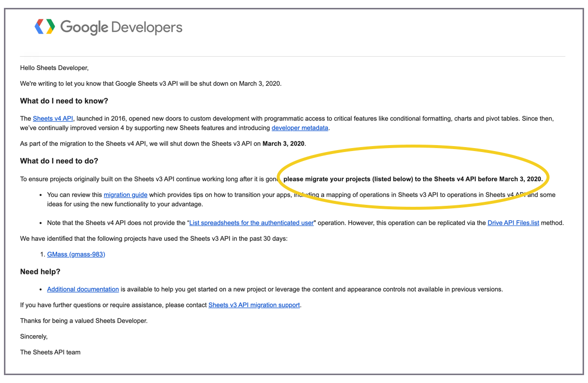Contact Sheets v3 API migration support
Viewport: 588px width, 383px height.
254,305
